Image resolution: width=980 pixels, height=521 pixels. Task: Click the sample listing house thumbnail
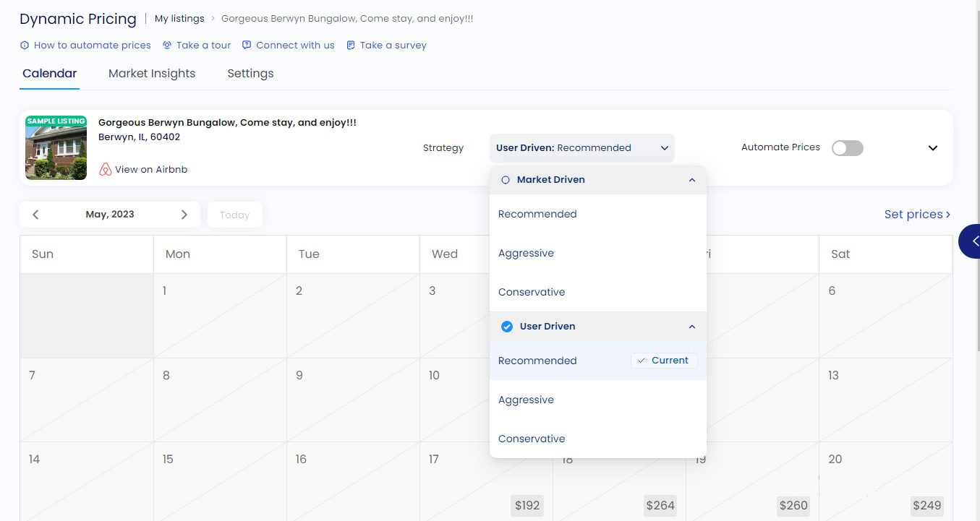coord(56,147)
